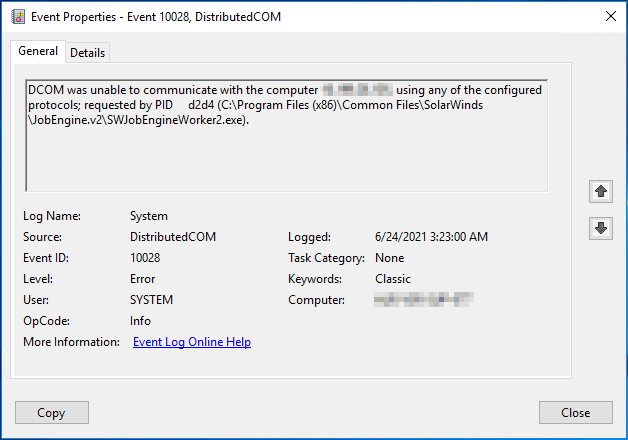
Task: Click the Log Name value System
Action: coord(149,216)
